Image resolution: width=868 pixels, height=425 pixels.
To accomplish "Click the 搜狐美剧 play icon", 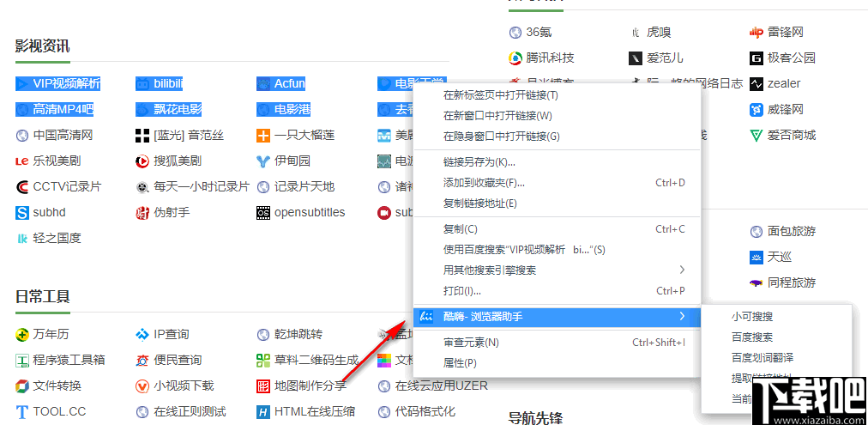I will [x=142, y=161].
